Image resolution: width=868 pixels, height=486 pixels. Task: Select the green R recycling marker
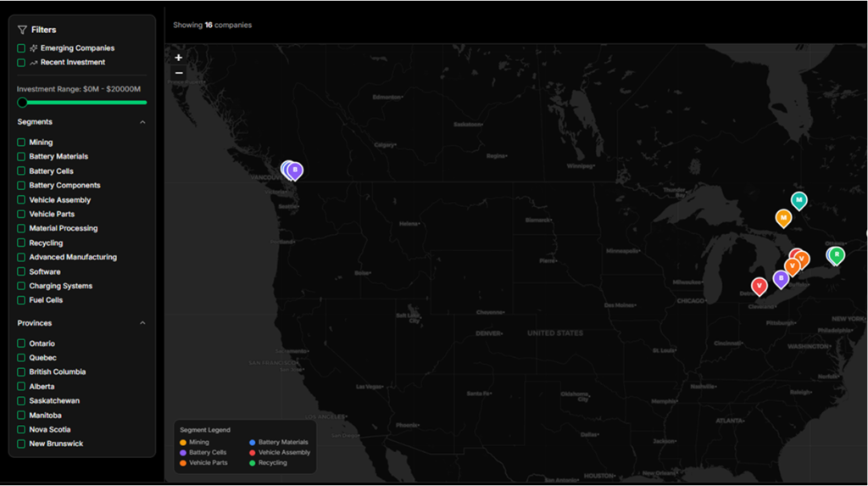click(837, 254)
